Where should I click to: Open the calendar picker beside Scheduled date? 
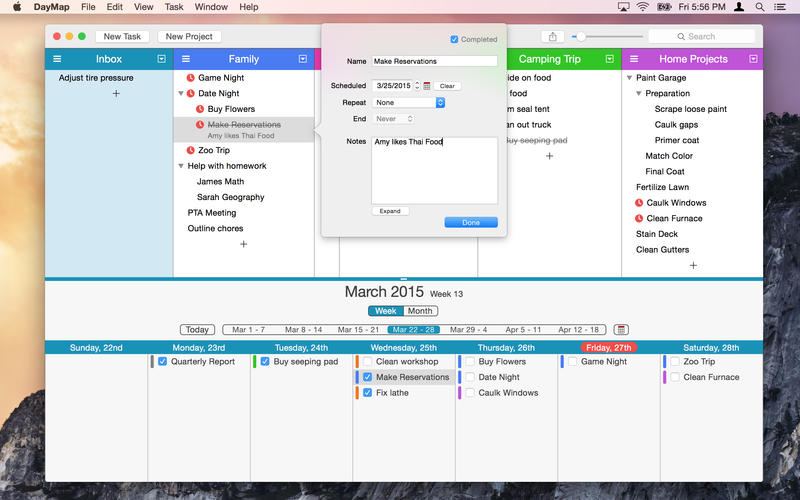coord(427,86)
